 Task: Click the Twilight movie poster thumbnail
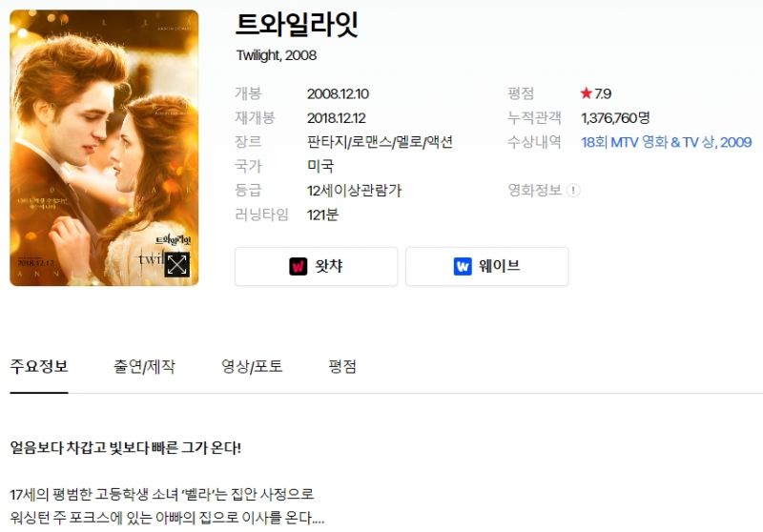pyautogui.click(x=104, y=148)
